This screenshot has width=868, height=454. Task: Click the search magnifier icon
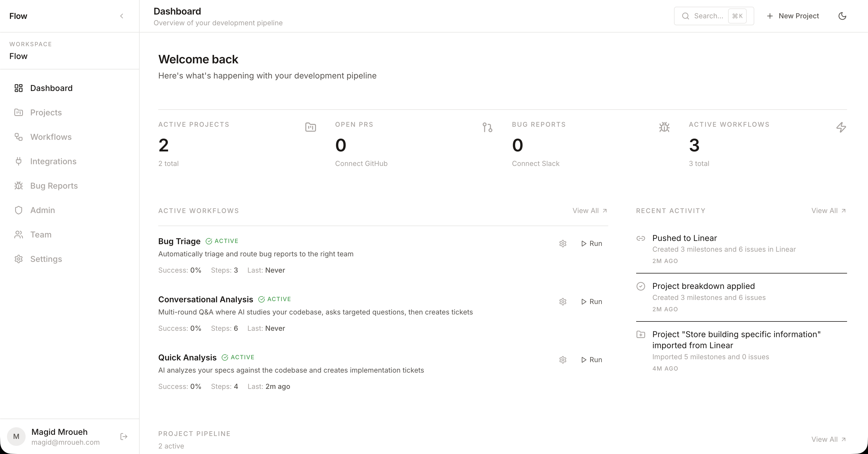685,16
